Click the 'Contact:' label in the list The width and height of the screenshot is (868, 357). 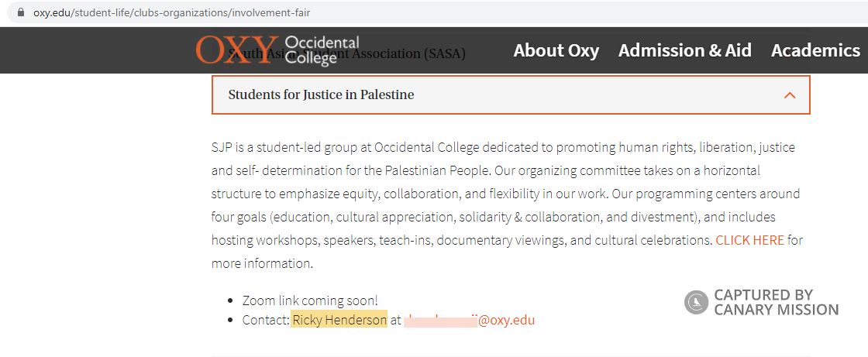(265, 320)
